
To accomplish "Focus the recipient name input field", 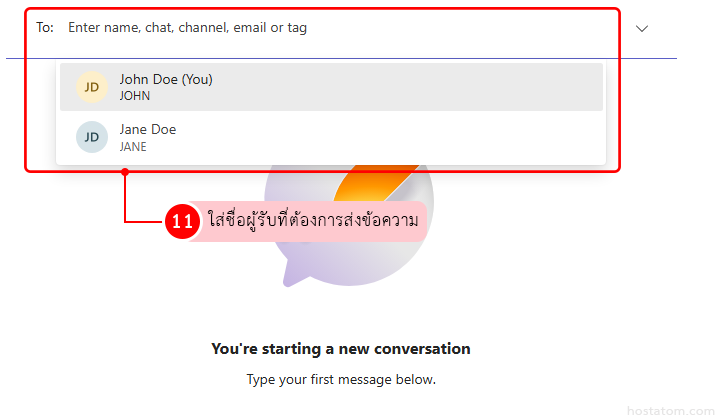I will [300, 28].
